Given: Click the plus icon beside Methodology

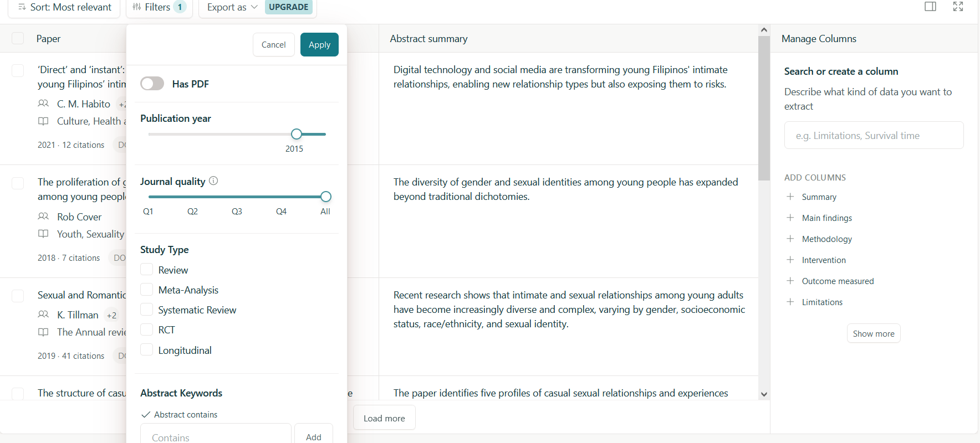Looking at the screenshot, I should tap(790, 239).
